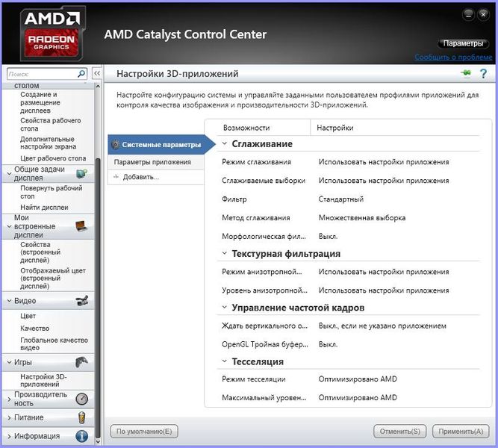The height and width of the screenshot is (448, 498).
Task: Click the gamepad icon beside Игры
Action: [81, 362]
